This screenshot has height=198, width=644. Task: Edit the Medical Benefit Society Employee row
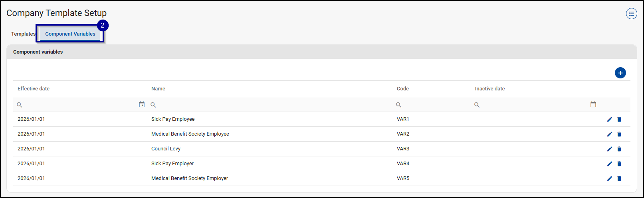609,134
